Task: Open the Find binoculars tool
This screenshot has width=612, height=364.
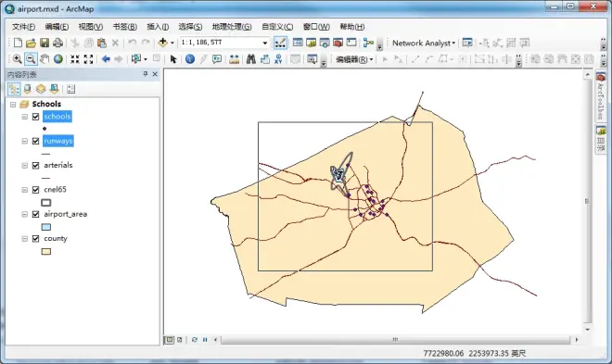Action: [x=250, y=59]
